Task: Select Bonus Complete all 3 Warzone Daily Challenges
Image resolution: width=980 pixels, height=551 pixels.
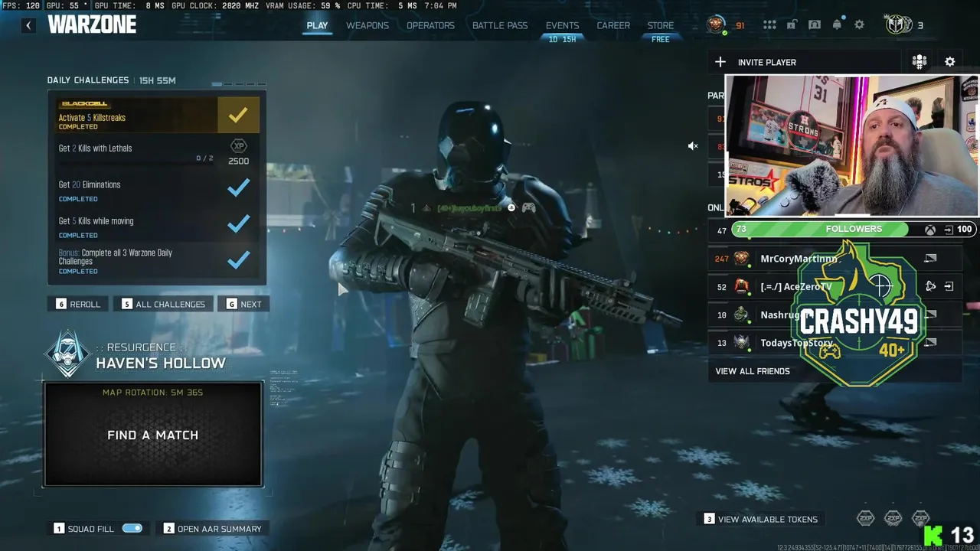Action: 157,260
